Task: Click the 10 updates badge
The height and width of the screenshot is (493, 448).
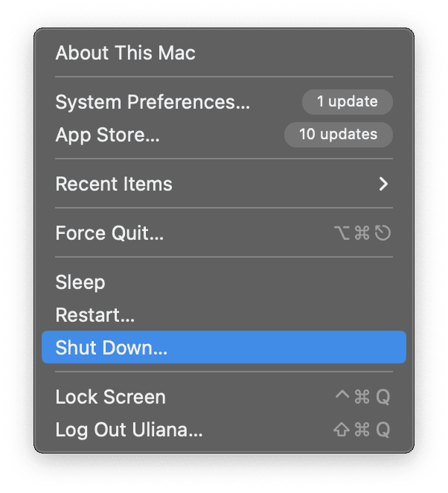Action: (338, 135)
